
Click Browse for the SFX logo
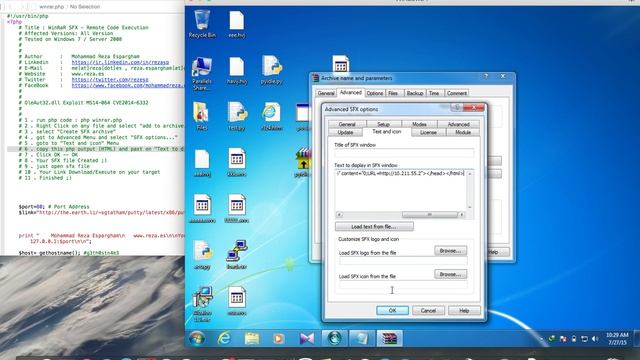click(x=450, y=251)
